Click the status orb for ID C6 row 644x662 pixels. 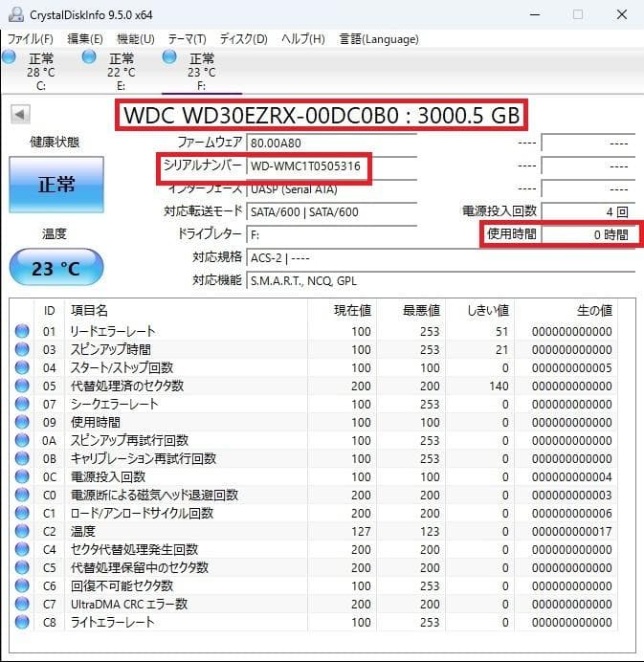pyautogui.click(x=22, y=585)
